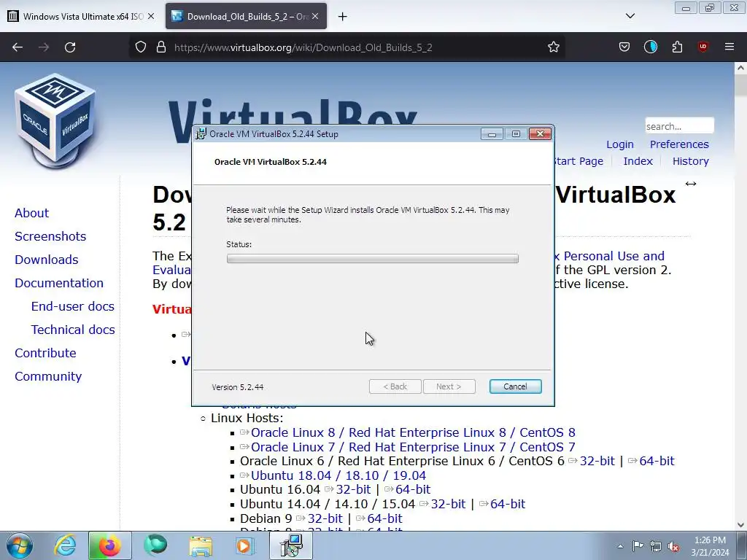Open the Firefox hamburger menu
This screenshot has height=560, width=747.
[x=729, y=47]
